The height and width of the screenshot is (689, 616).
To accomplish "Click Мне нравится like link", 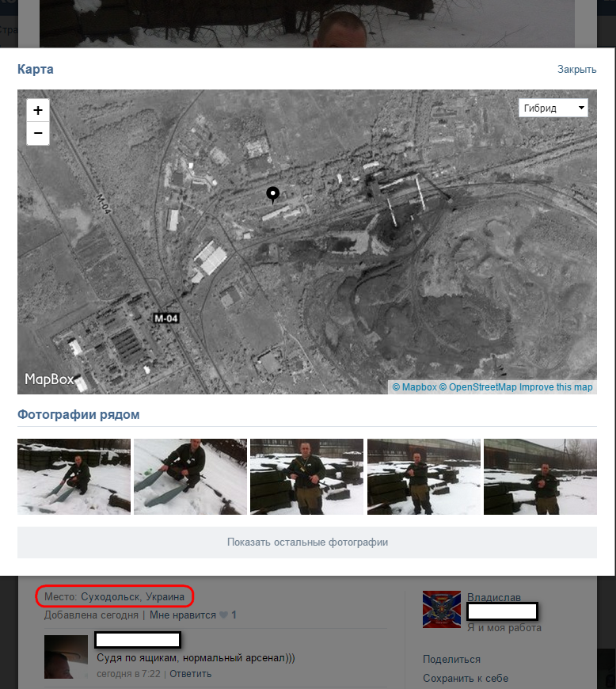I will pyautogui.click(x=183, y=615).
